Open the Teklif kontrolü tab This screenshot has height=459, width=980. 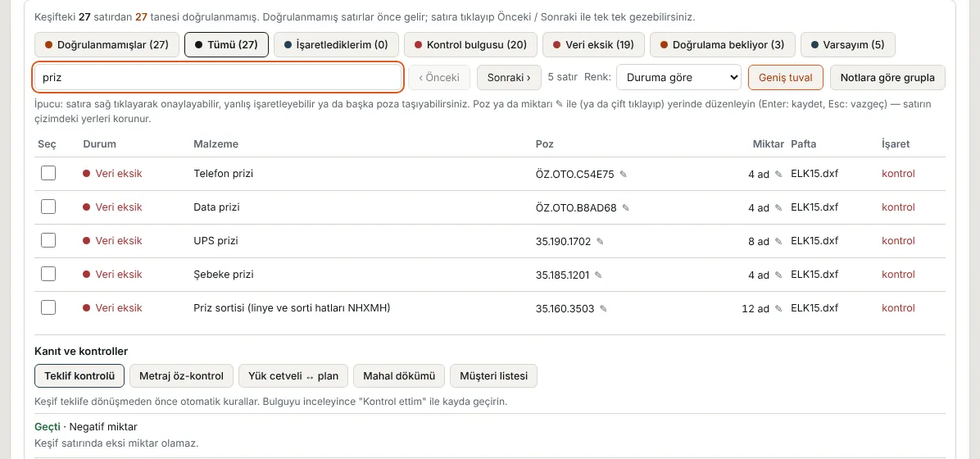tap(79, 376)
